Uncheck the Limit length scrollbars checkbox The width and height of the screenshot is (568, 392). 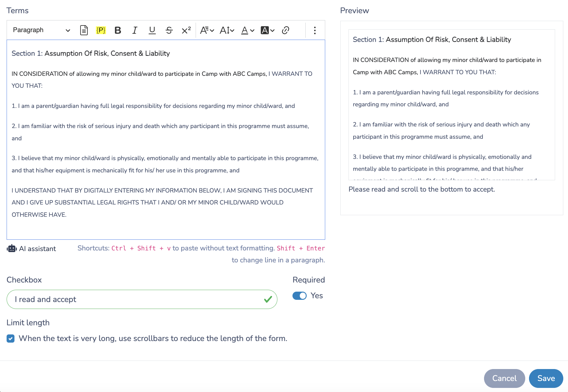(11, 339)
